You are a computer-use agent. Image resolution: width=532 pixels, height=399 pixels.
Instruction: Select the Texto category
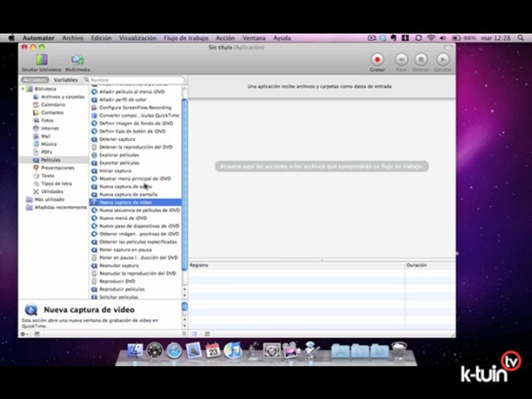[48, 176]
